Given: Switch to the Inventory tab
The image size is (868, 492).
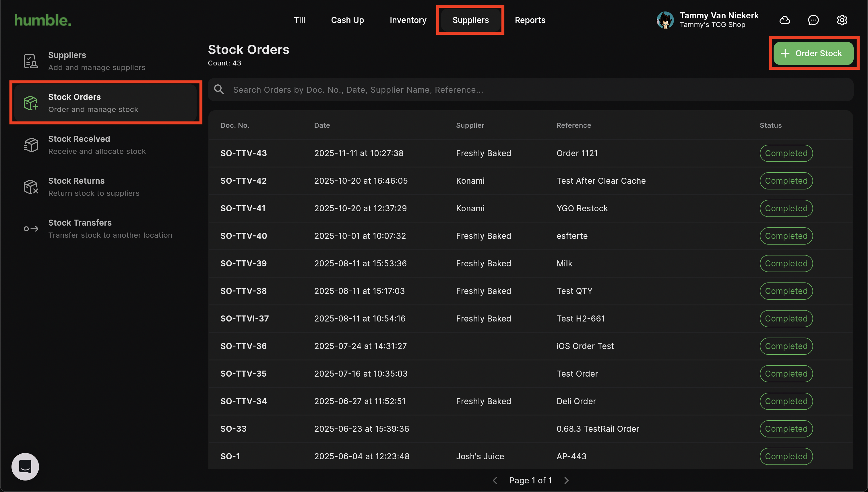Looking at the screenshot, I should (x=408, y=20).
